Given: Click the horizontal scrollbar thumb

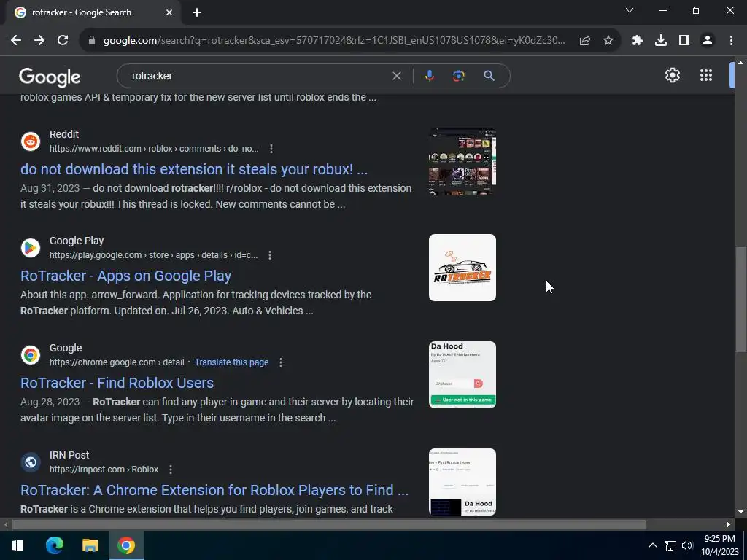Looking at the screenshot, I should click(329, 524).
